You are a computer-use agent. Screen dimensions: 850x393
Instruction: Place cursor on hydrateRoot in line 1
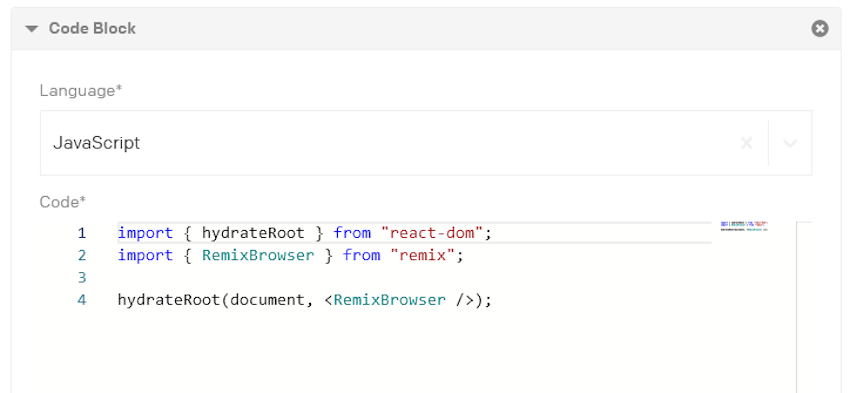click(x=253, y=233)
